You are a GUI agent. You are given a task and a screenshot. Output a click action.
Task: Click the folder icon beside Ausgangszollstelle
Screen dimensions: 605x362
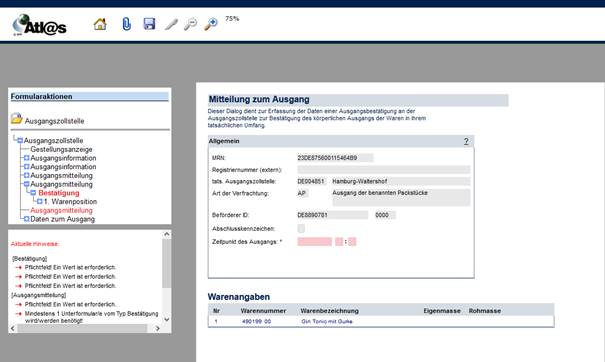[17, 118]
